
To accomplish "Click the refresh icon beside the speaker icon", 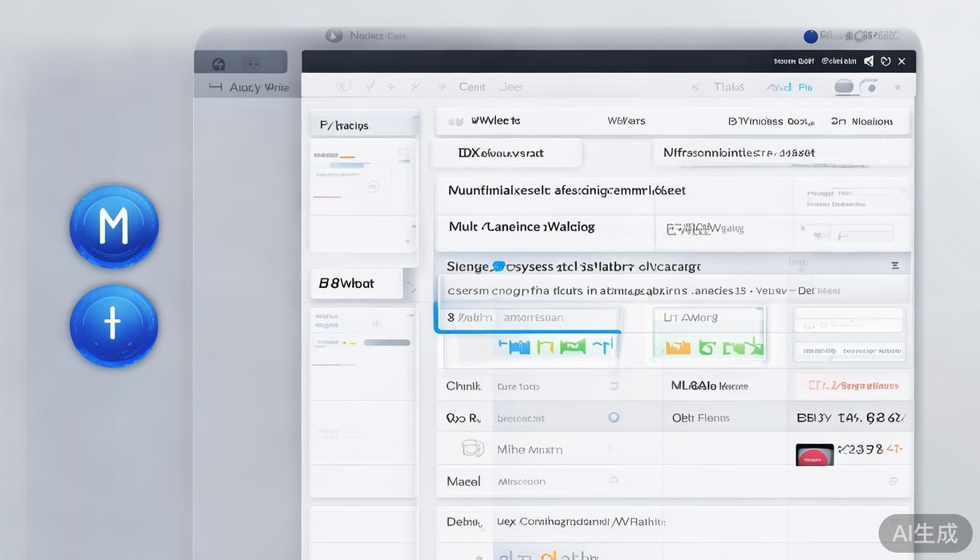I will (885, 61).
